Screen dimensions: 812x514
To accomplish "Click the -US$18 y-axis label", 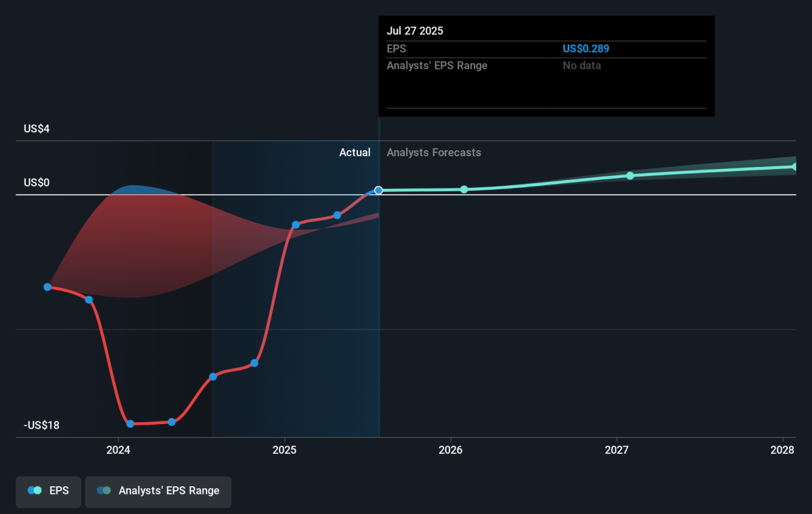I will pyautogui.click(x=42, y=425).
